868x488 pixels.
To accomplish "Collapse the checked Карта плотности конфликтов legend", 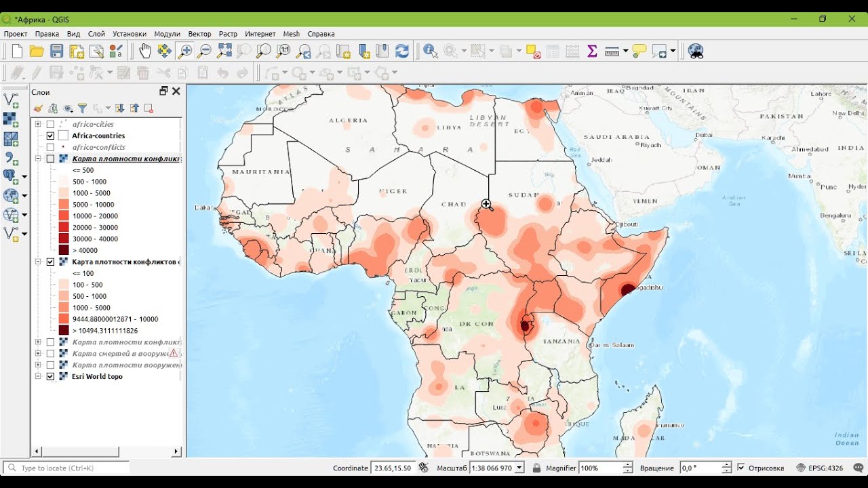I will point(38,262).
